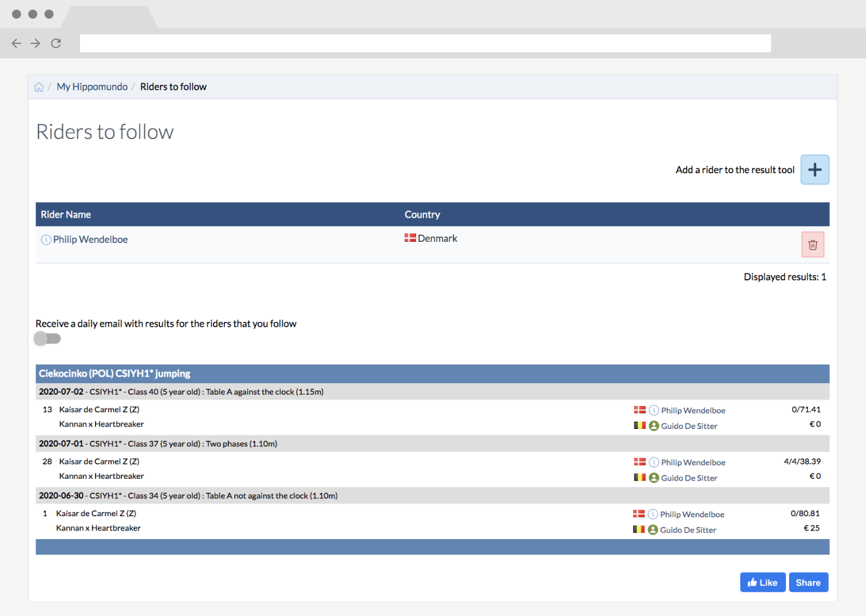The image size is (866, 616).
Task: Click the browser back arrow
Action: [16, 43]
